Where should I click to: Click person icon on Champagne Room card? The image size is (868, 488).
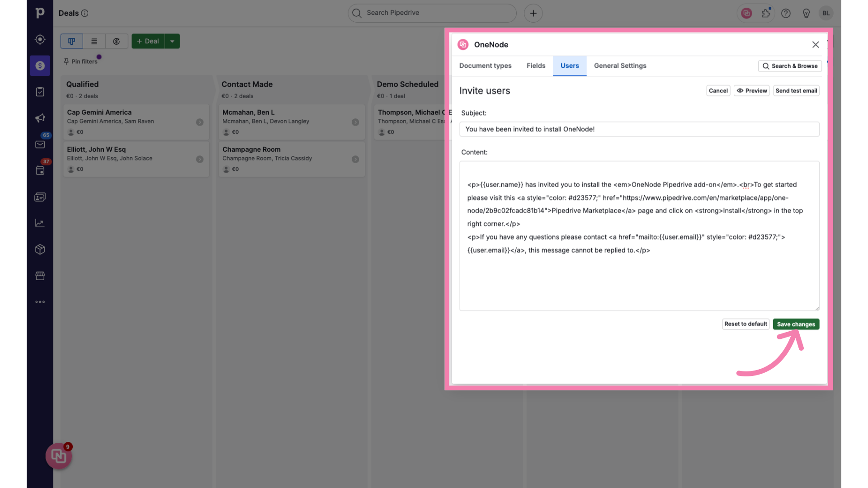click(226, 169)
